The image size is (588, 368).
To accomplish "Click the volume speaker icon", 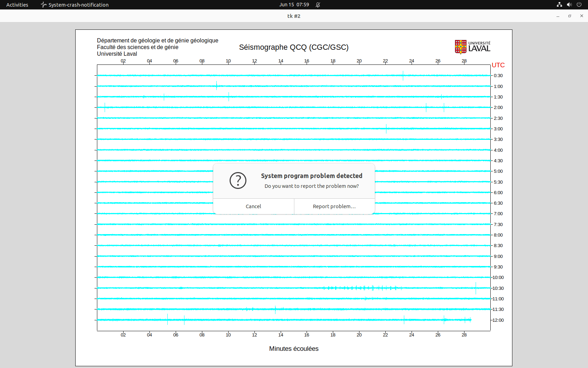I will [569, 5].
